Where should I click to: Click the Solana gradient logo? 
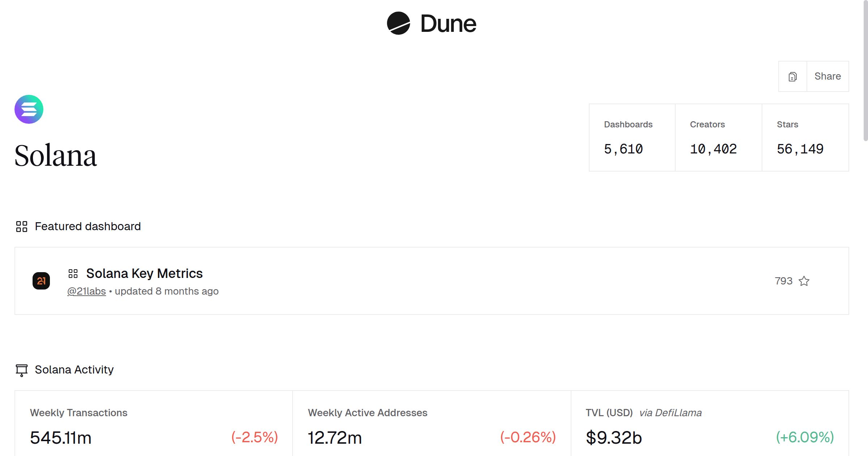29,109
